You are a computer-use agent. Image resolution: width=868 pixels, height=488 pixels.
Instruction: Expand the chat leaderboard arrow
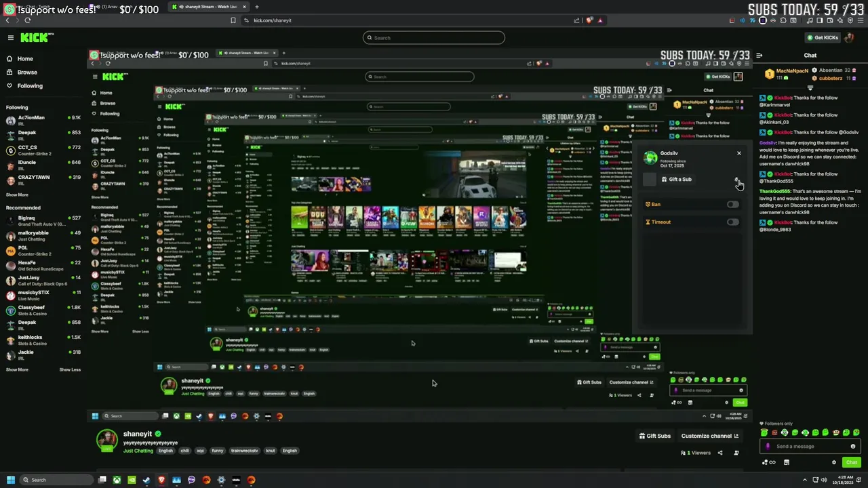click(x=810, y=87)
